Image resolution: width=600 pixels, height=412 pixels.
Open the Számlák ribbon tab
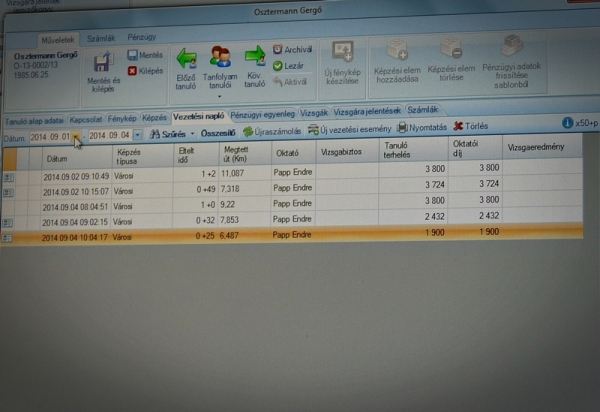pos(100,36)
